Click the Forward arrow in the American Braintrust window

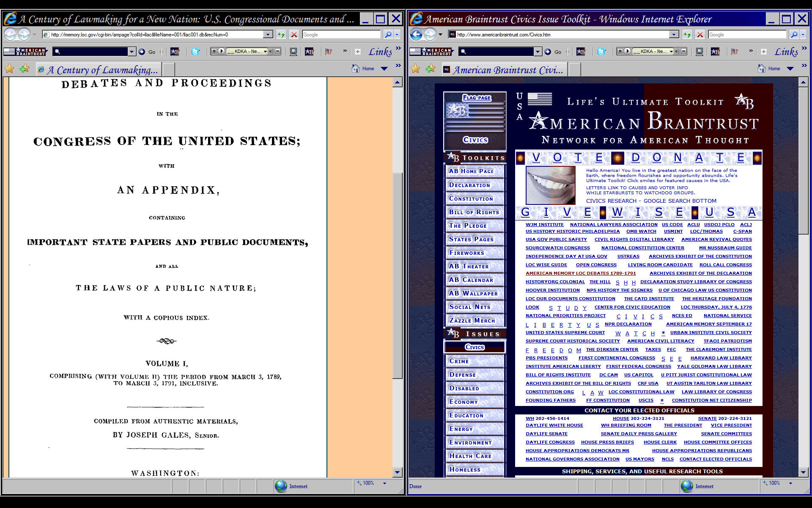(x=430, y=34)
